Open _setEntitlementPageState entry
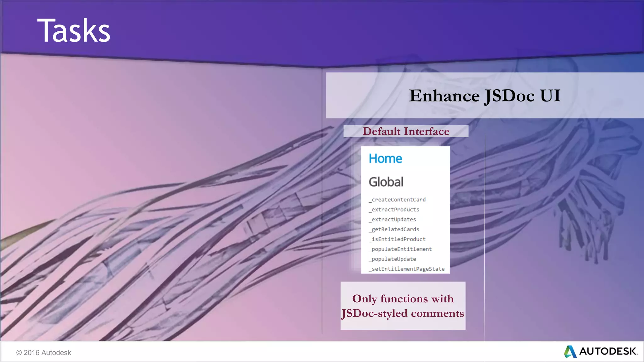Screen dimensions: 644x362 click(x=407, y=269)
